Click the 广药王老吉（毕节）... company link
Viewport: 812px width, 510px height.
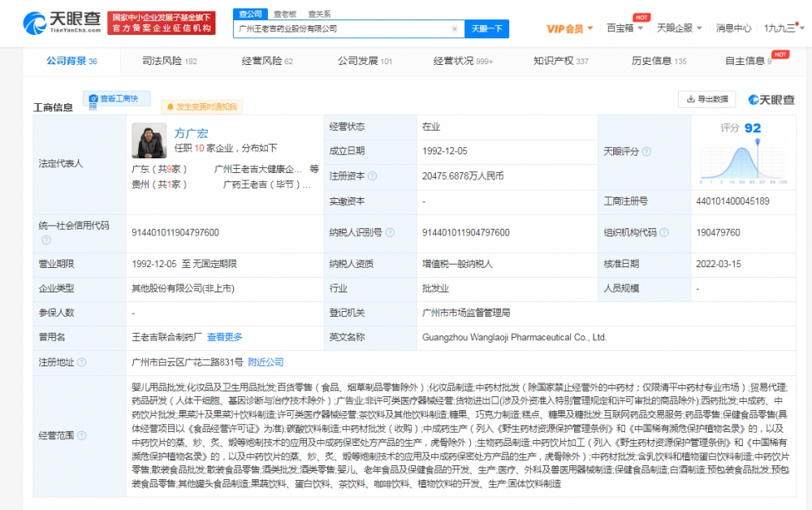coord(266,184)
